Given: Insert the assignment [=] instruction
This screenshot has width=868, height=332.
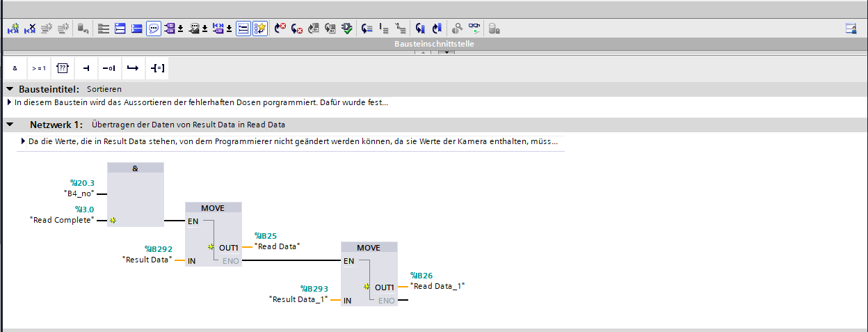Looking at the screenshot, I should click(156, 68).
